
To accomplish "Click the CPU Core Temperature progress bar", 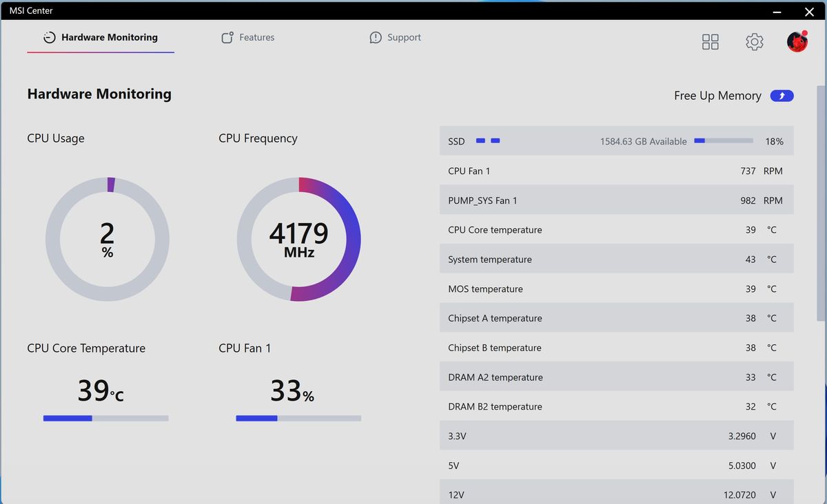I will [106, 418].
